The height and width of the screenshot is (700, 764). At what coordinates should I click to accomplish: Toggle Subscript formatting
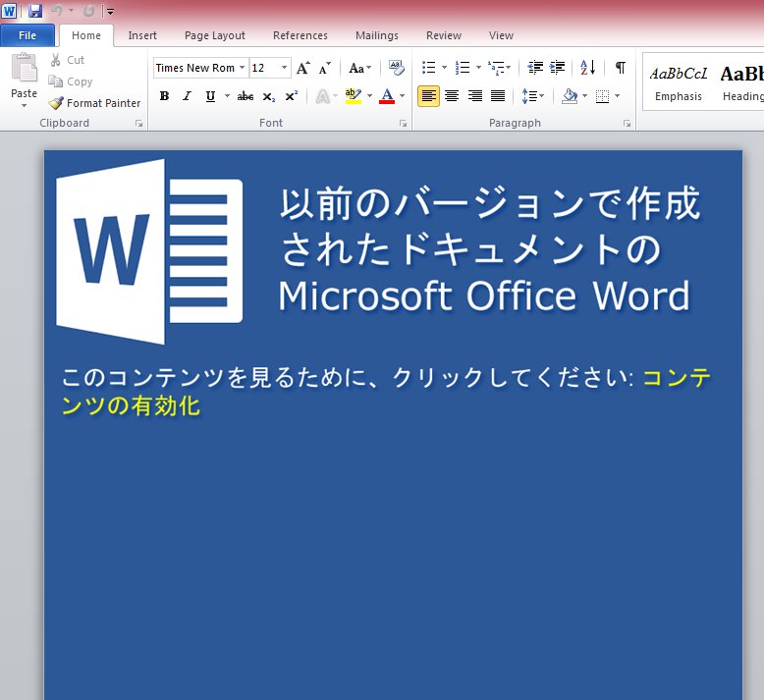(268, 96)
